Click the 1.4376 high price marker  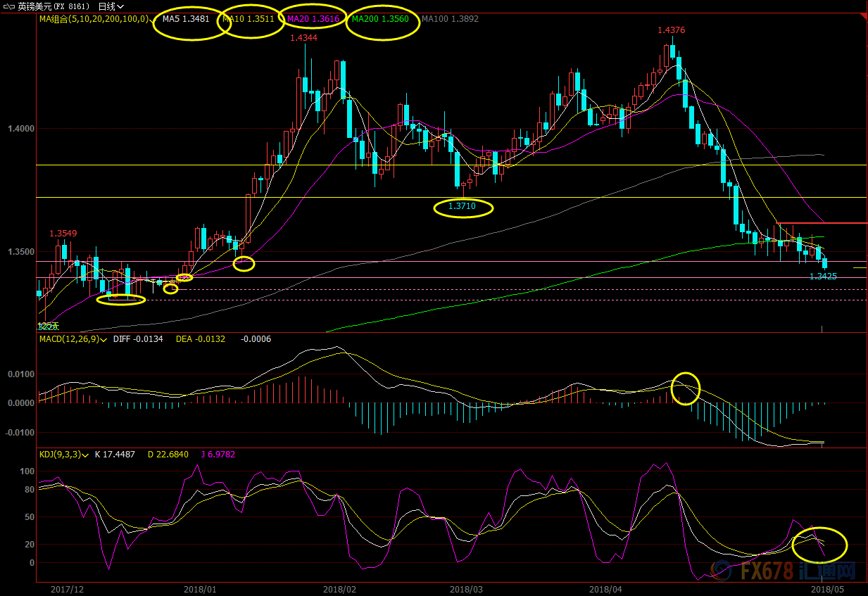(671, 30)
